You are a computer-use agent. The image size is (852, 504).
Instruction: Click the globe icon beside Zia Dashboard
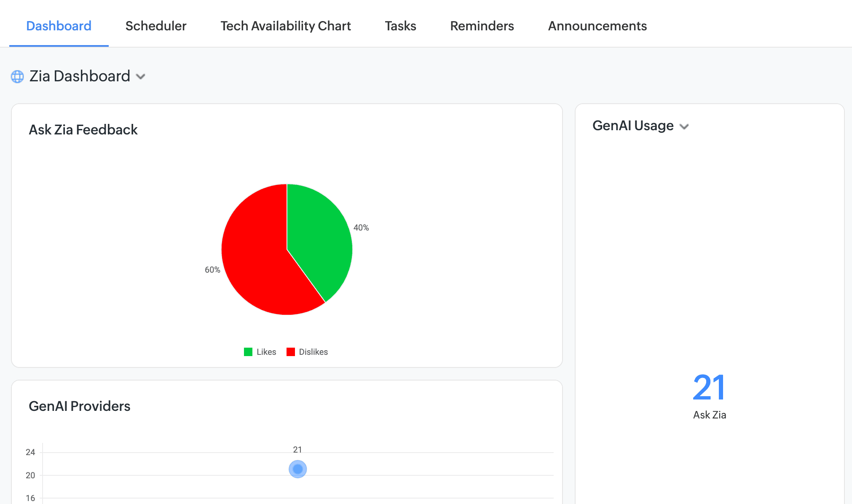(x=17, y=77)
